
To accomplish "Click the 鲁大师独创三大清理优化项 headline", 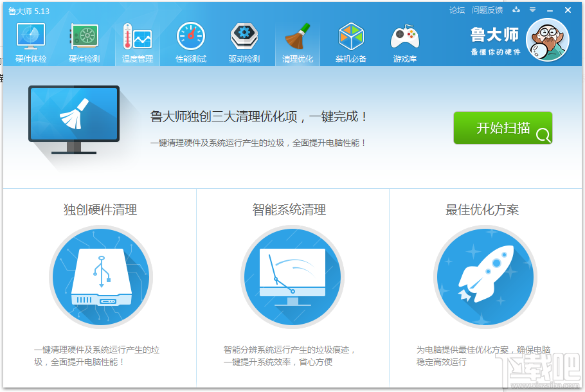I will tap(259, 117).
